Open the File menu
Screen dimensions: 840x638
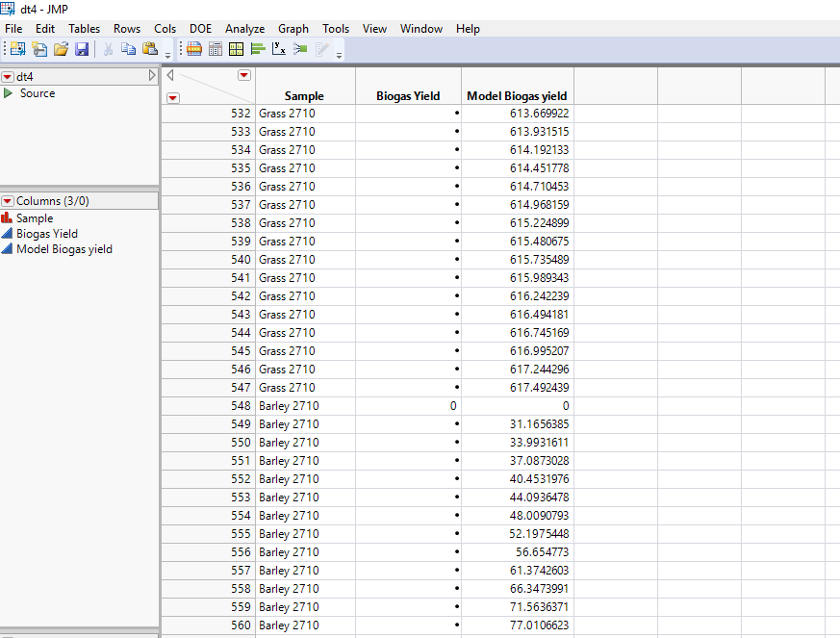(x=13, y=29)
